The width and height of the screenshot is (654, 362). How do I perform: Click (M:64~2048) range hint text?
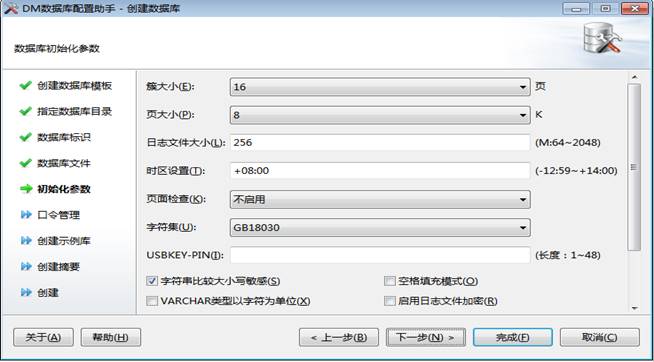click(568, 143)
